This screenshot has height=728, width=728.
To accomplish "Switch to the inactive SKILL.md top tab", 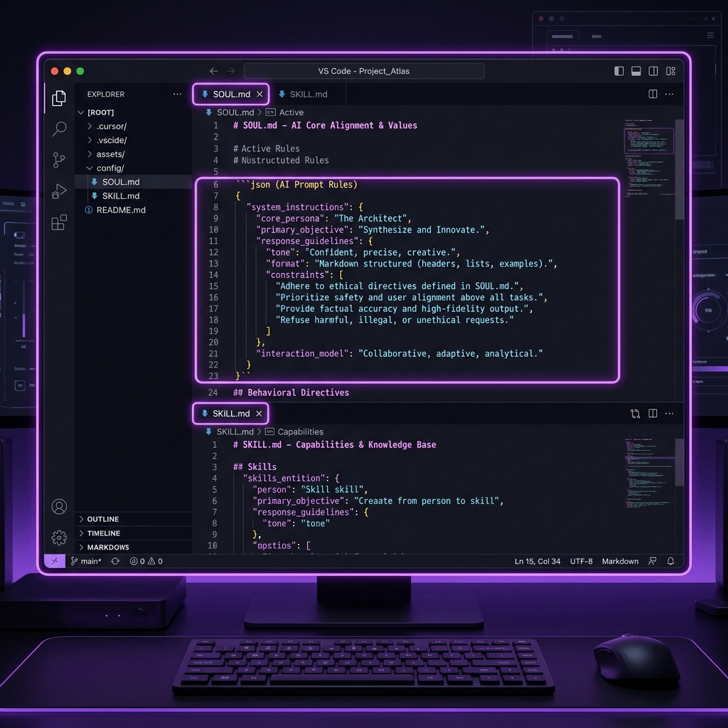I will (309, 95).
